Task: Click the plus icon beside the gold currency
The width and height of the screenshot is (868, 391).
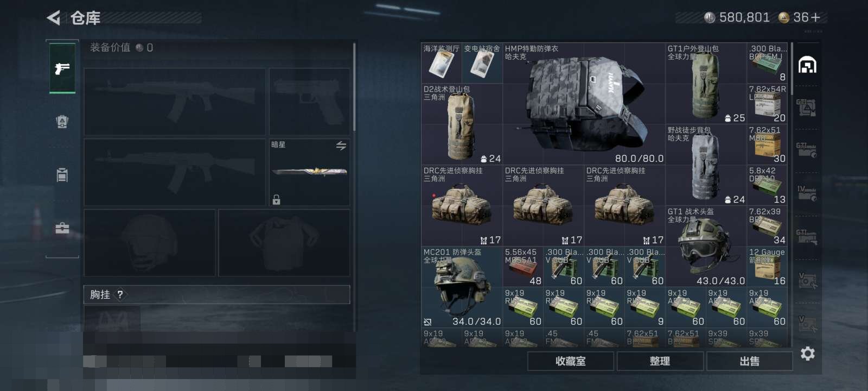Action: (815, 18)
